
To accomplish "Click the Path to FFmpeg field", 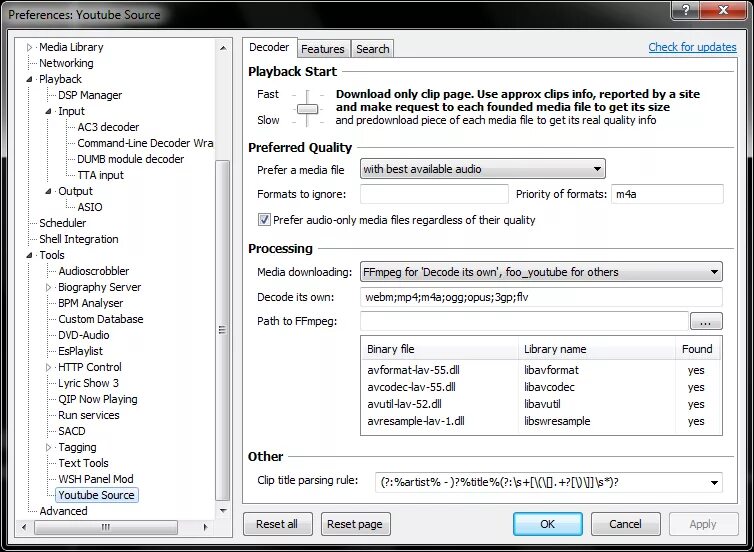I will (x=524, y=321).
